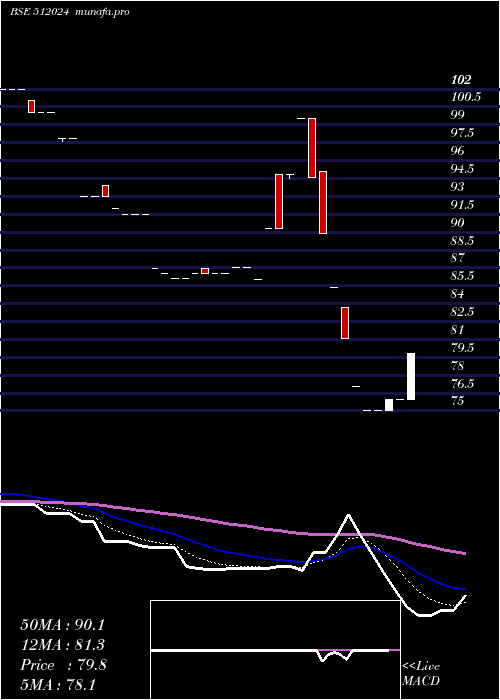Select the 78 price axis label

click(x=458, y=366)
